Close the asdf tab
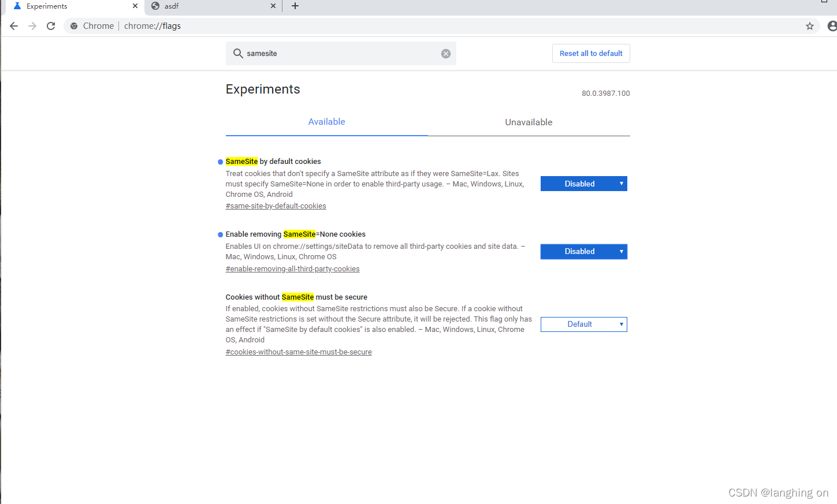The width and height of the screenshot is (837, 504). point(273,6)
